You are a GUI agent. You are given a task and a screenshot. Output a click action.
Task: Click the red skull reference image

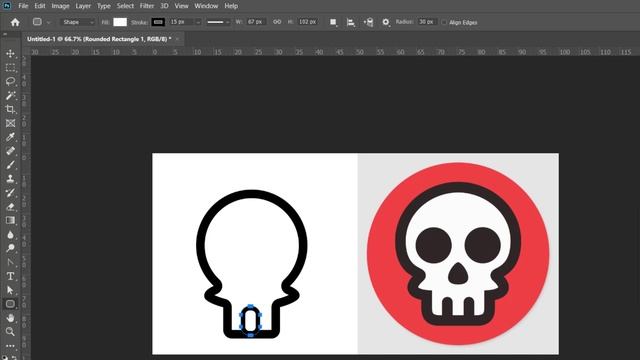(x=458, y=253)
